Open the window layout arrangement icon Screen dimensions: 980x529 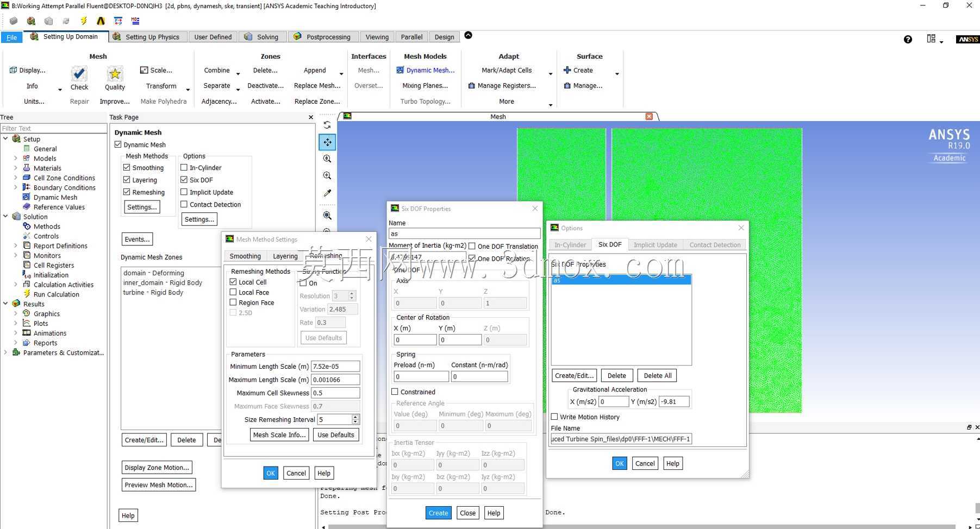[931, 39]
